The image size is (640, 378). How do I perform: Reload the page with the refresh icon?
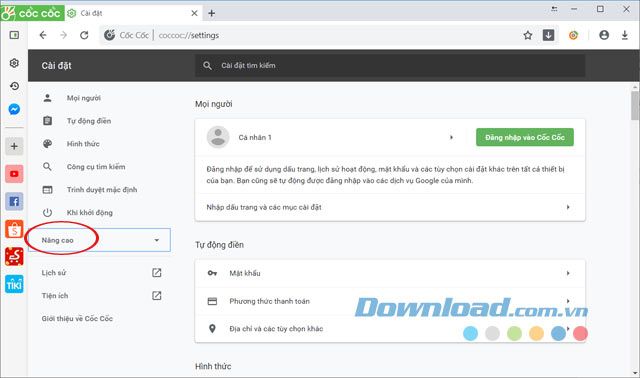click(84, 35)
